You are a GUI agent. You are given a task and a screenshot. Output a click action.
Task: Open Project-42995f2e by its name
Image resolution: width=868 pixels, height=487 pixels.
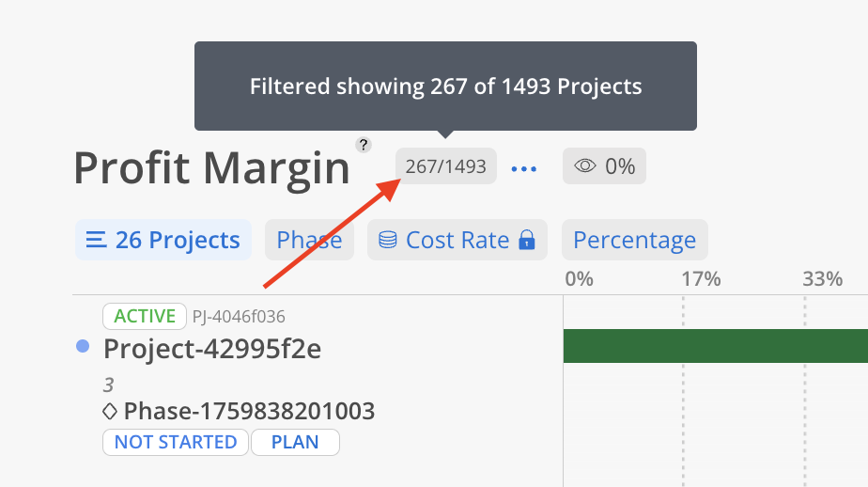[212, 349]
